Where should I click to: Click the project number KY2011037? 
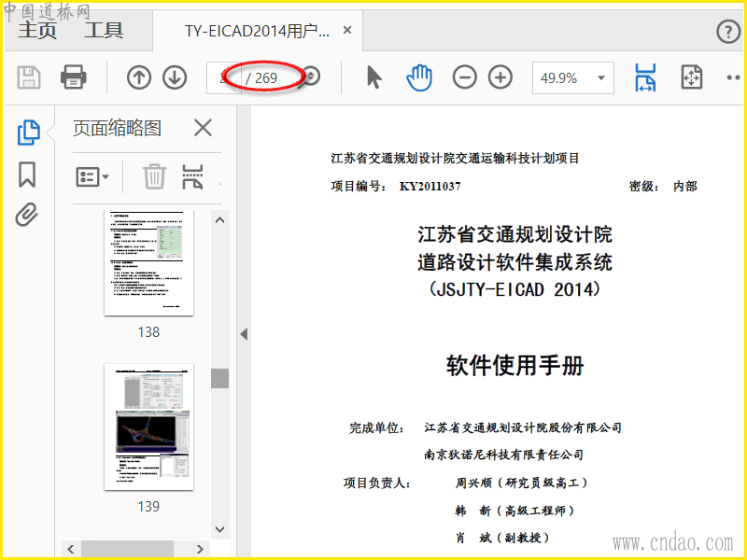point(430,186)
